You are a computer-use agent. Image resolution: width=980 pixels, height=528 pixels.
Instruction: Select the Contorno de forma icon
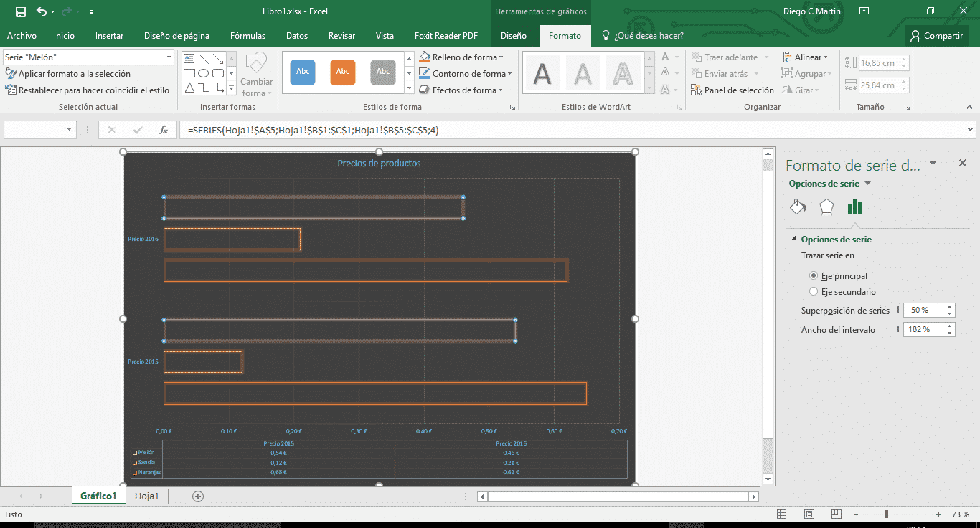pos(465,73)
